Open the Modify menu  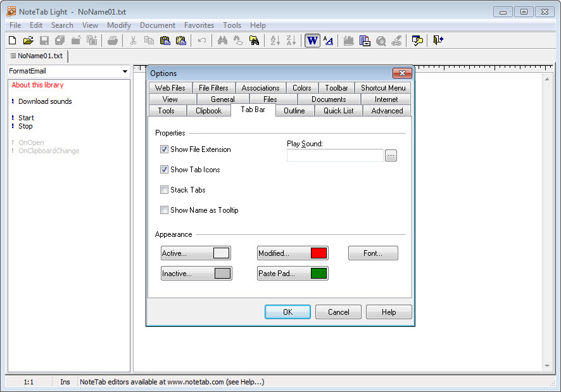coord(119,25)
